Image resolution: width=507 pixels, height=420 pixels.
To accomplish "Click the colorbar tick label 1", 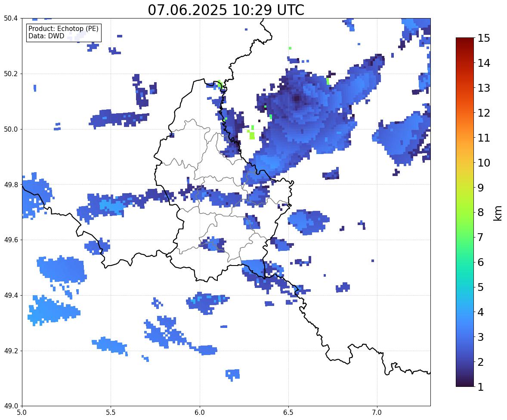I will pos(481,387).
